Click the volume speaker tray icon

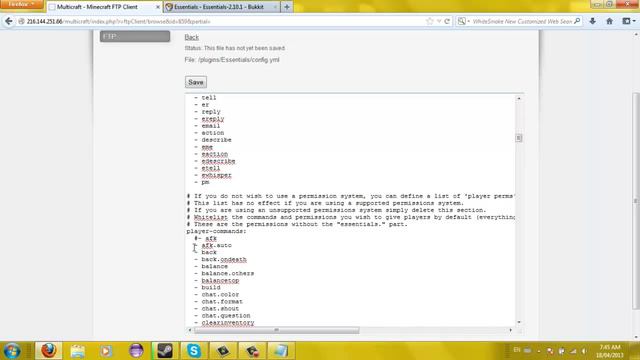point(585,351)
